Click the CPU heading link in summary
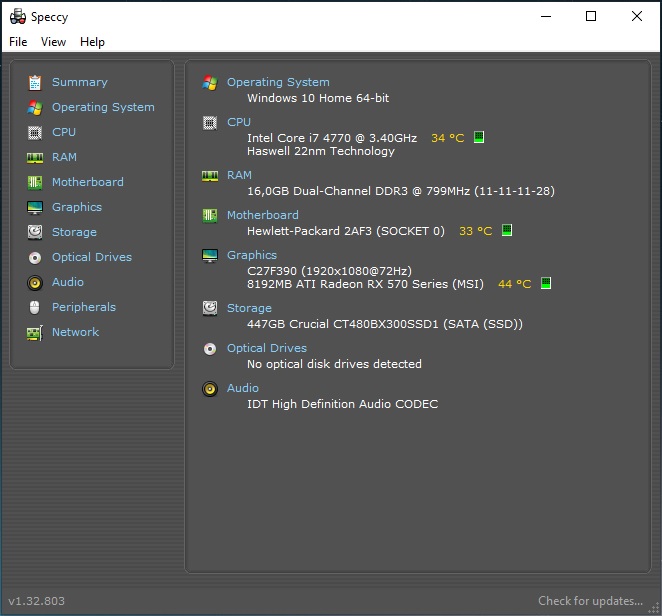This screenshot has width=662, height=616. click(239, 122)
